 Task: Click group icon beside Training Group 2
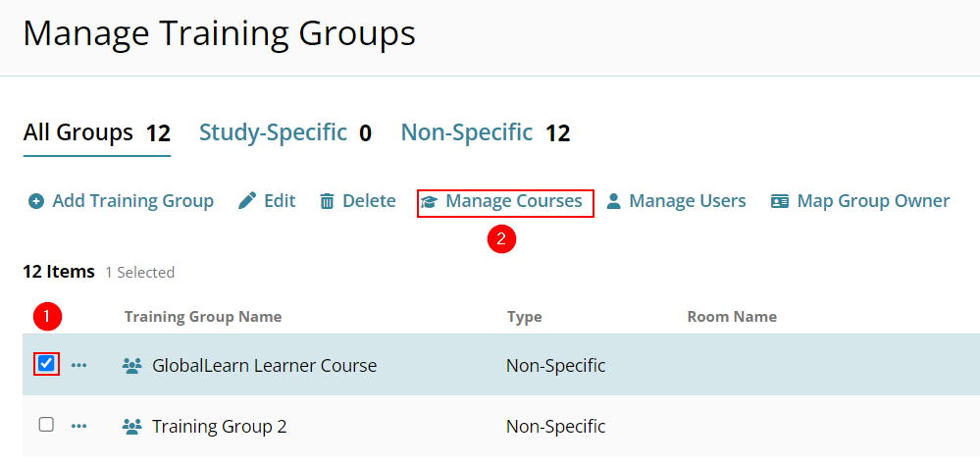[x=131, y=427]
